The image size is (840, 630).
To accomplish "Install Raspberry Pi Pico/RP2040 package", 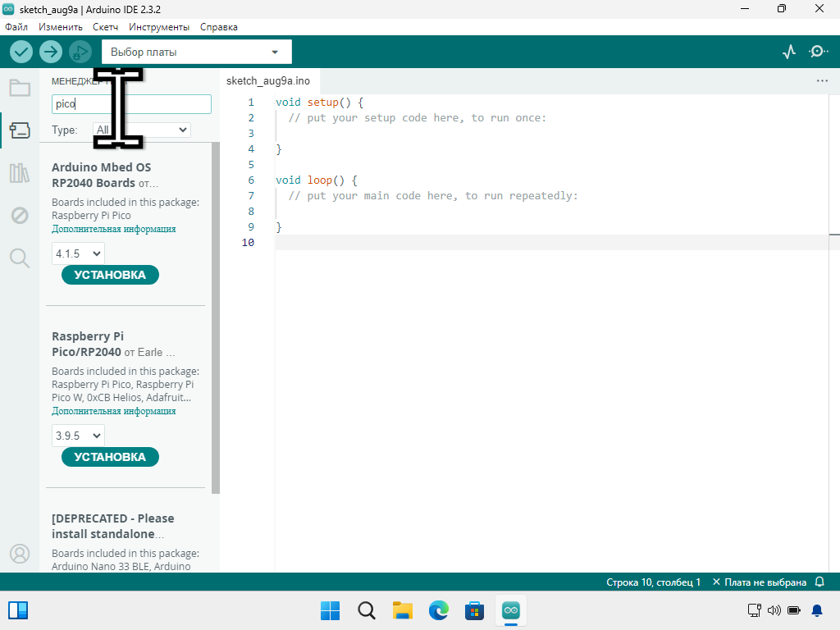I will click(111, 457).
